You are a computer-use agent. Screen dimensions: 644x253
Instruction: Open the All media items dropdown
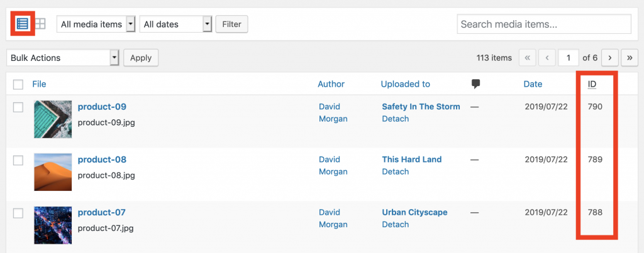(x=96, y=24)
